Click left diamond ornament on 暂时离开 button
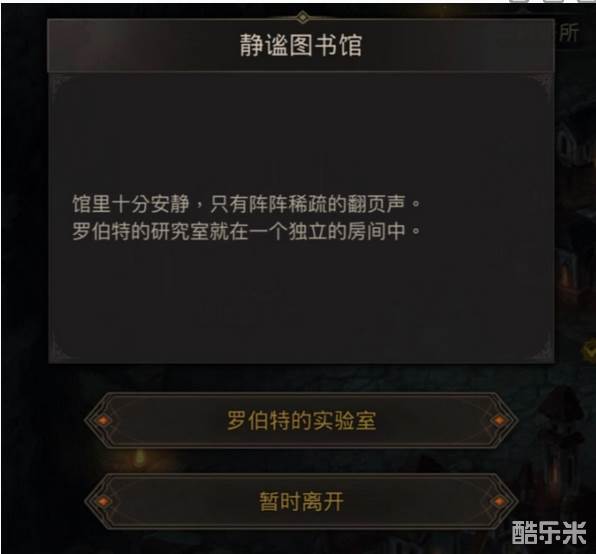The image size is (596, 554). tap(103, 502)
